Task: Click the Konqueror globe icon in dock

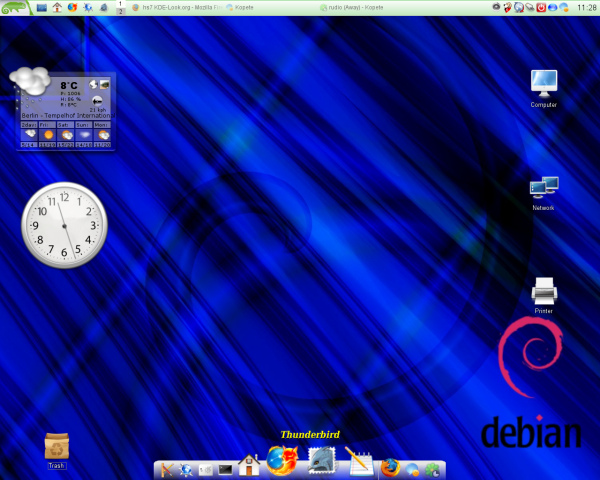Action: click(186, 469)
